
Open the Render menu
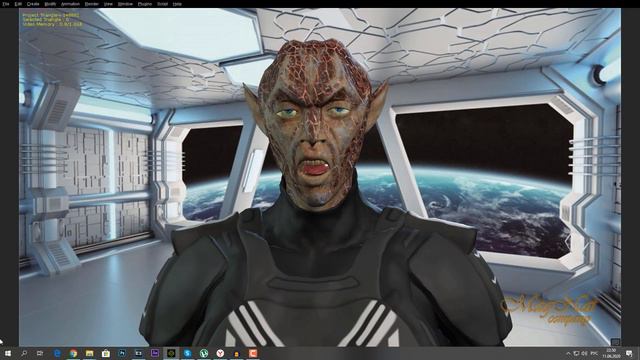tap(91, 4)
